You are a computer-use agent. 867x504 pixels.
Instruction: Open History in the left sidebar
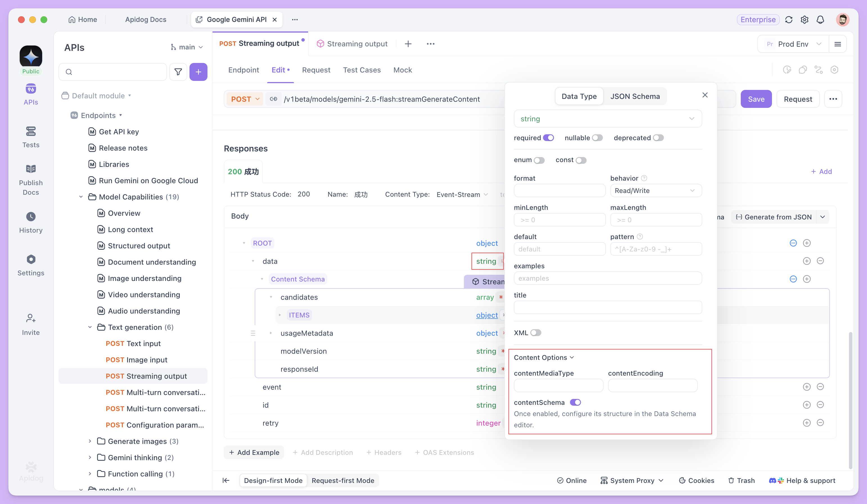31,223
